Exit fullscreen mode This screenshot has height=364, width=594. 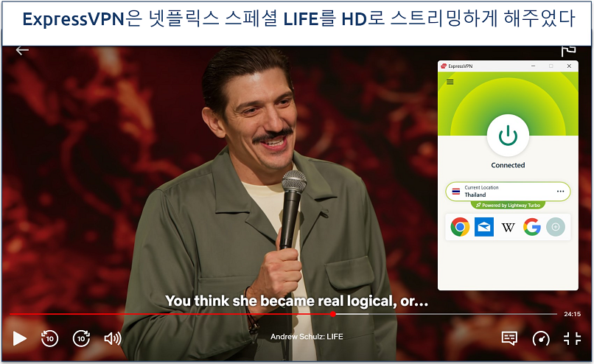pos(572,338)
